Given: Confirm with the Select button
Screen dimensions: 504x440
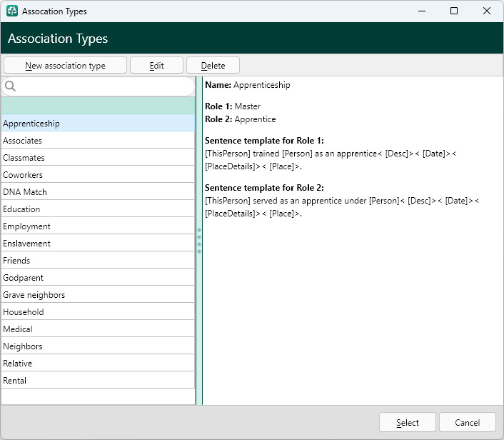Looking at the screenshot, I should tap(407, 422).
